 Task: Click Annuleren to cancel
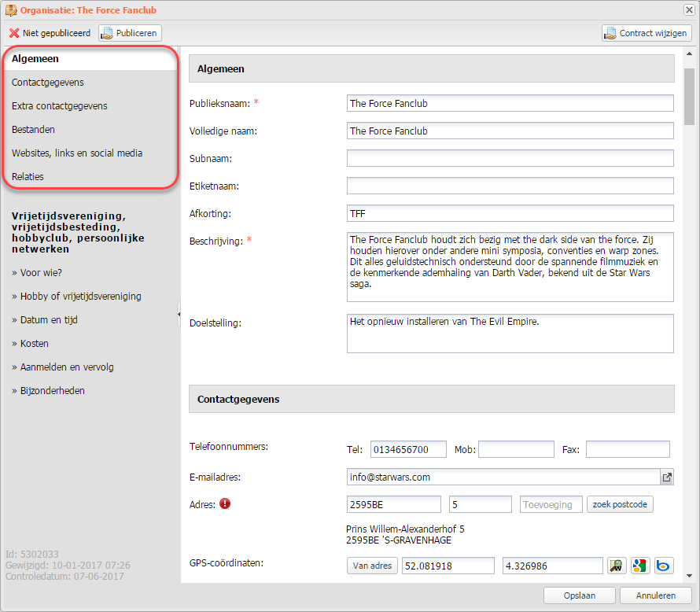point(656,595)
